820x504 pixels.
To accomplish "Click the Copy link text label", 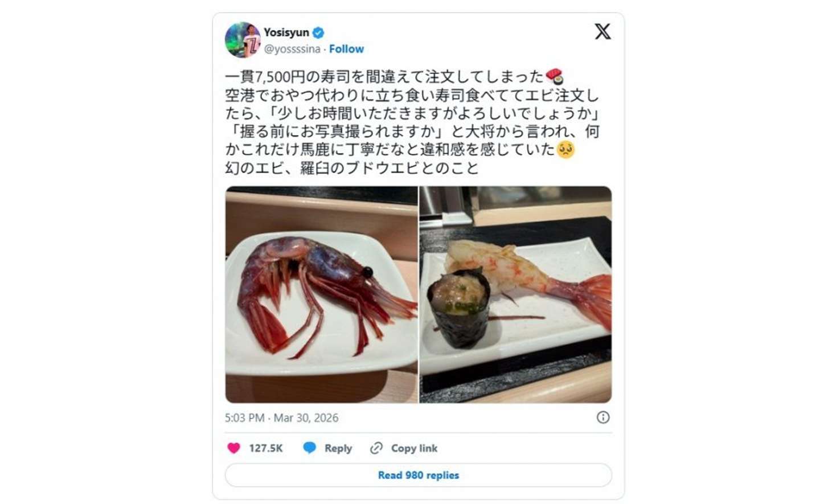I will (414, 448).
